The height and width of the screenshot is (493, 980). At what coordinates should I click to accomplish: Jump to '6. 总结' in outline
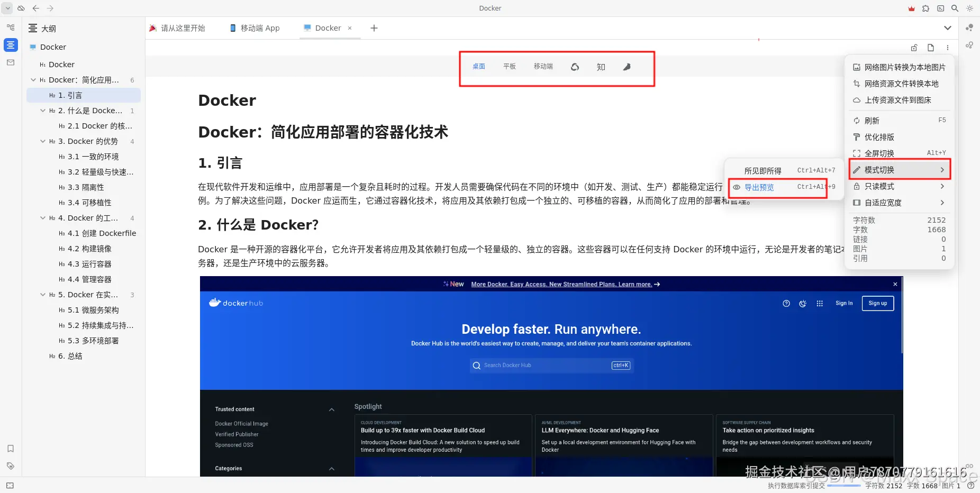(x=84, y=356)
